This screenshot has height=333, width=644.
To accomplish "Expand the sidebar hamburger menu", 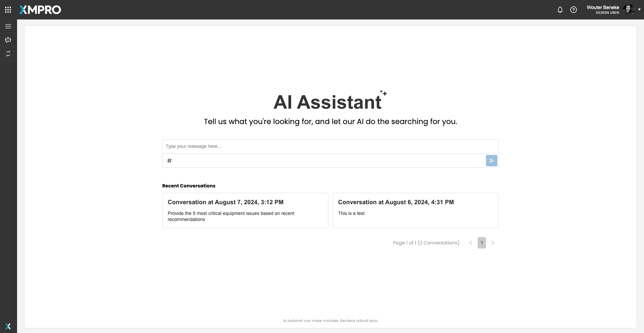I will click(x=8, y=26).
